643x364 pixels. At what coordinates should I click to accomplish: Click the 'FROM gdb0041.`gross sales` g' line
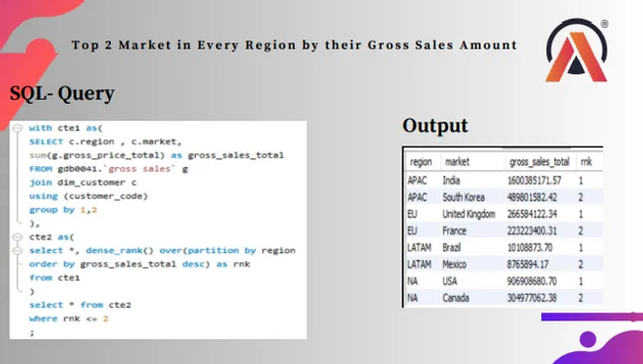[108, 168]
